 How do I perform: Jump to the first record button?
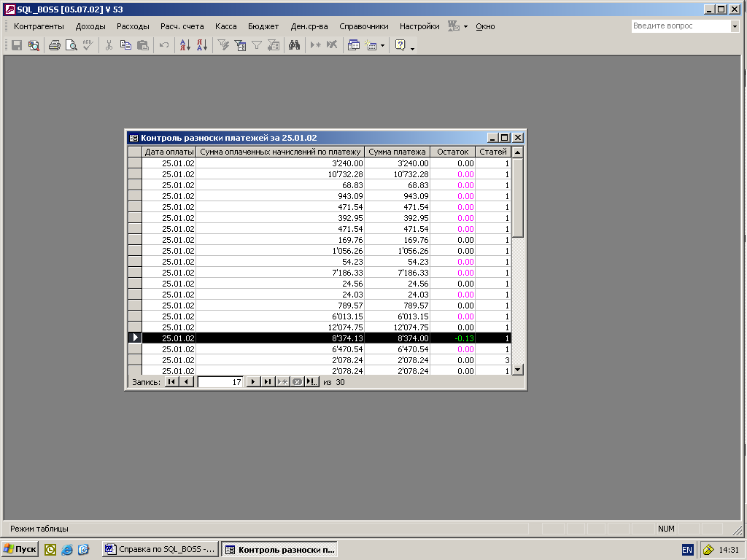[x=171, y=381]
